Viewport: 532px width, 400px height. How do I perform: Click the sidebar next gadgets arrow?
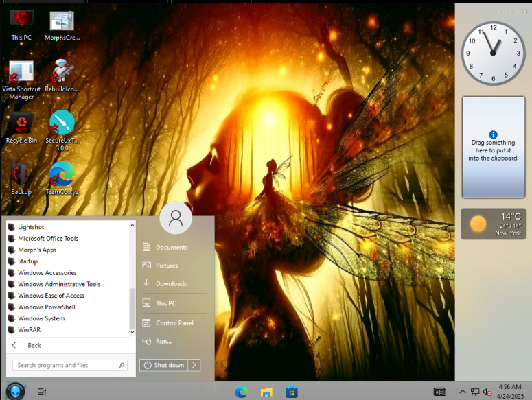click(510, 12)
